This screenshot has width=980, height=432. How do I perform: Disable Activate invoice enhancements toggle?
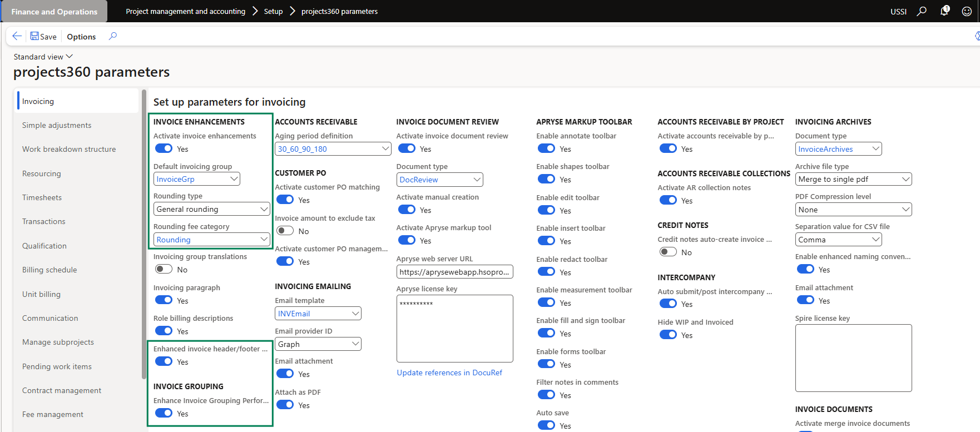(x=164, y=148)
